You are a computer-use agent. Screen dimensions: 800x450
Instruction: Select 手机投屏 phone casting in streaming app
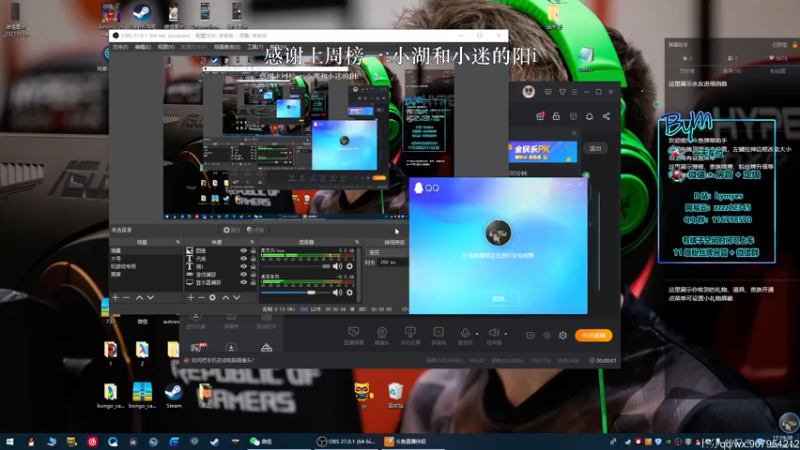(410, 336)
